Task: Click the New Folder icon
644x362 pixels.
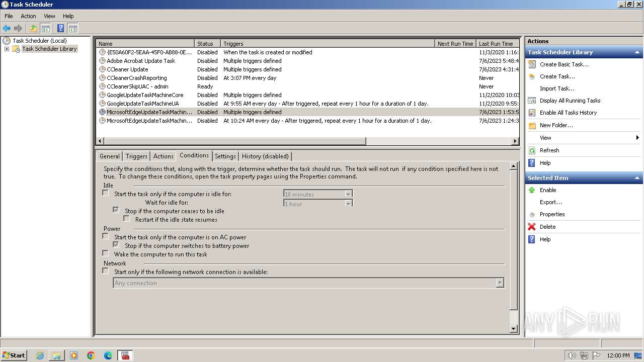Action: tap(532, 125)
